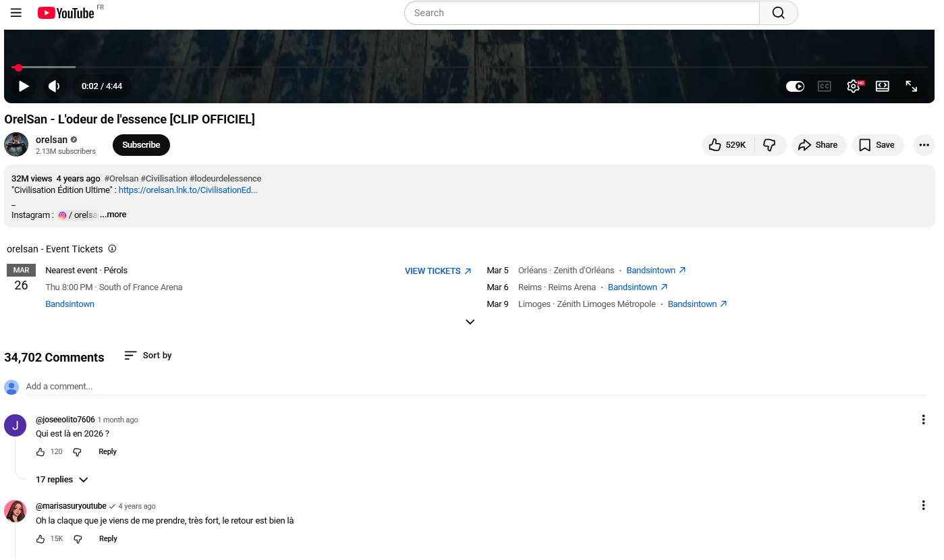Click the "Reims · Reims Arena" event text
The image size is (944, 560).
point(557,287)
